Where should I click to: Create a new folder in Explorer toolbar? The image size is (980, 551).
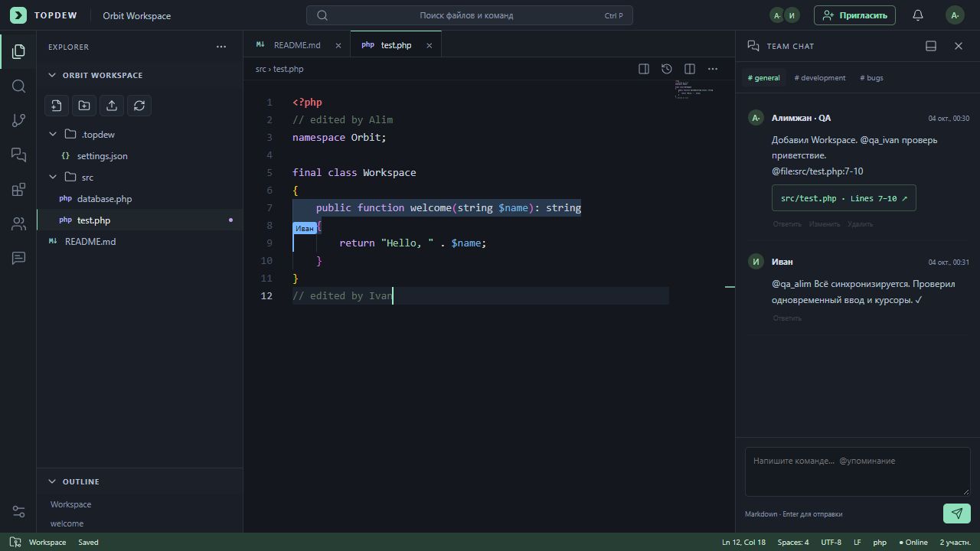[84, 106]
